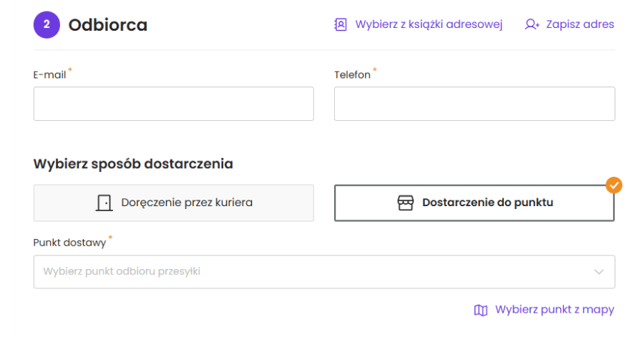Click the store icon for point delivery

[x=406, y=203]
